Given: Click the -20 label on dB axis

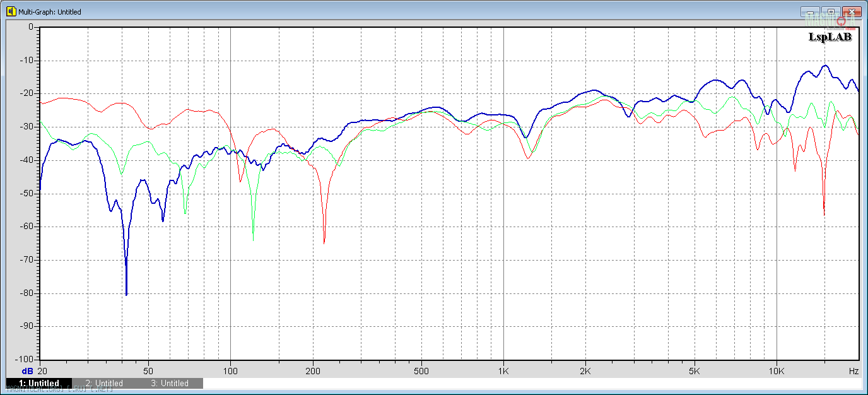Looking at the screenshot, I should (x=28, y=93).
